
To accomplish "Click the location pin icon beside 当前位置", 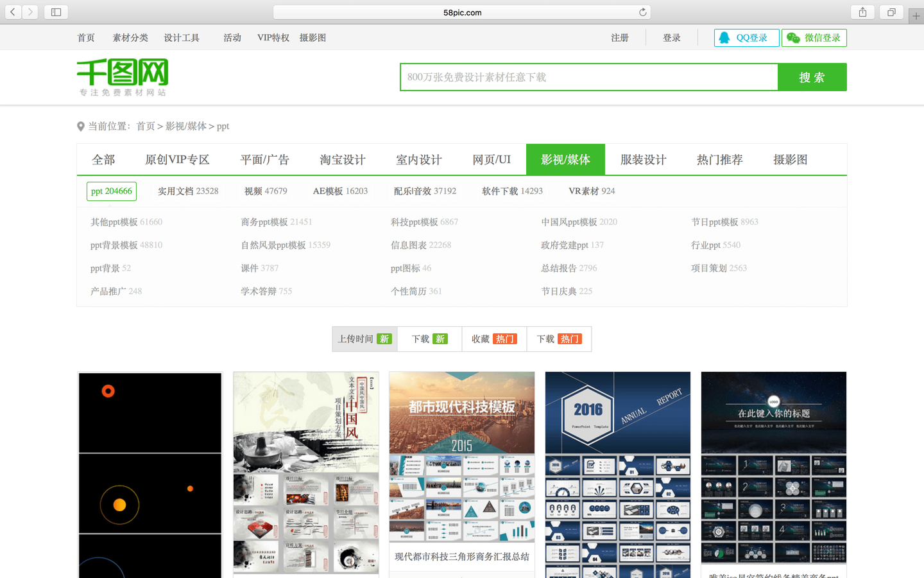I will click(x=81, y=126).
